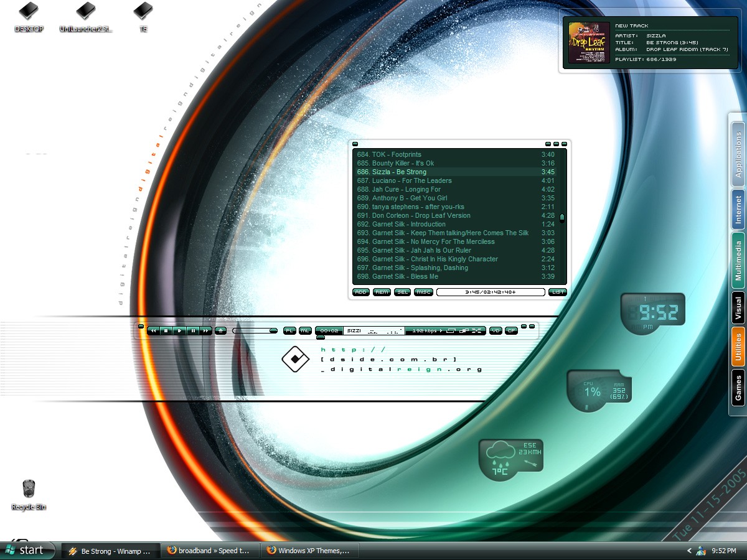Screen dimensions: 747x560
Task: Go to previous track in Winamp
Action: coord(153,331)
